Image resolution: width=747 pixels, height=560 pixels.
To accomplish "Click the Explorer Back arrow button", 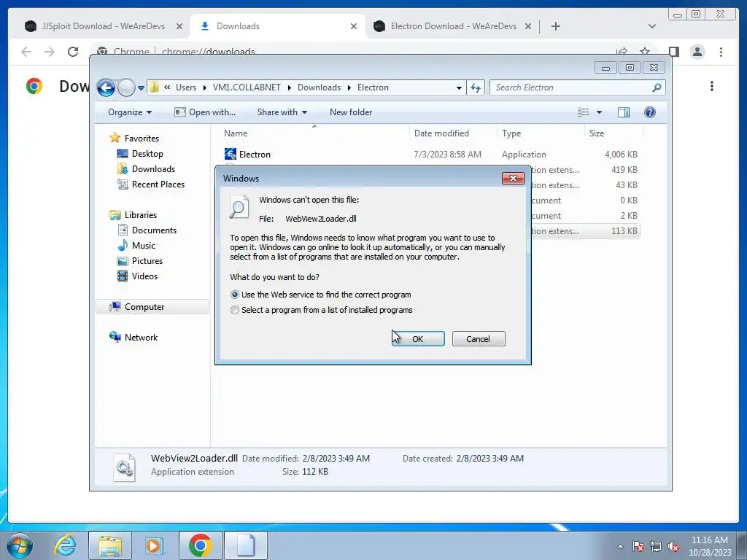I will coord(106,87).
